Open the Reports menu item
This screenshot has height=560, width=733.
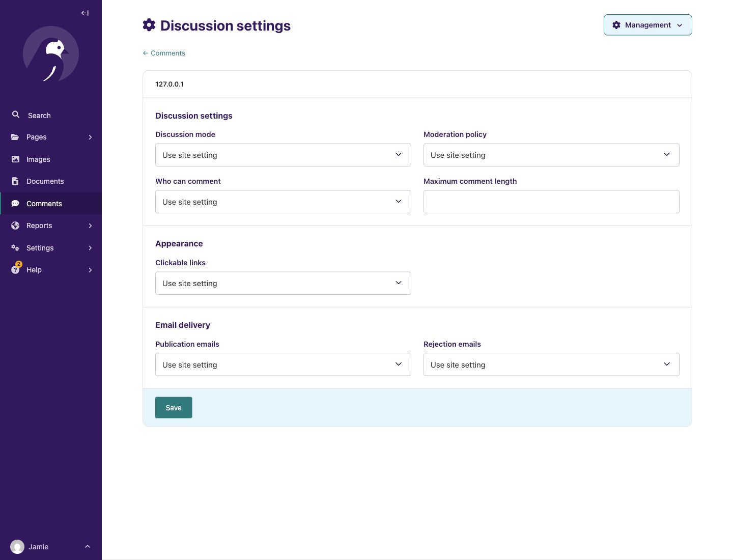[x=51, y=226]
